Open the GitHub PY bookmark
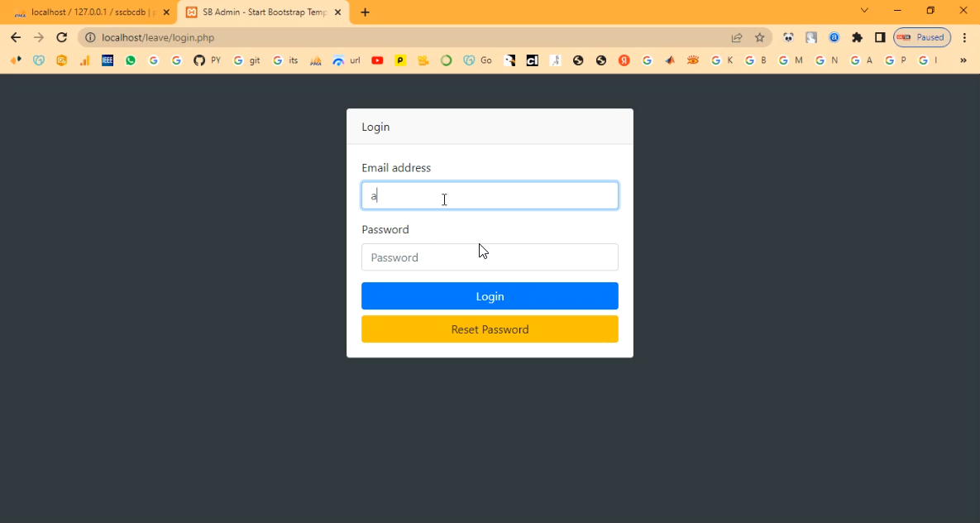The height and width of the screenshot is (523, 980). tap(207, 60)
